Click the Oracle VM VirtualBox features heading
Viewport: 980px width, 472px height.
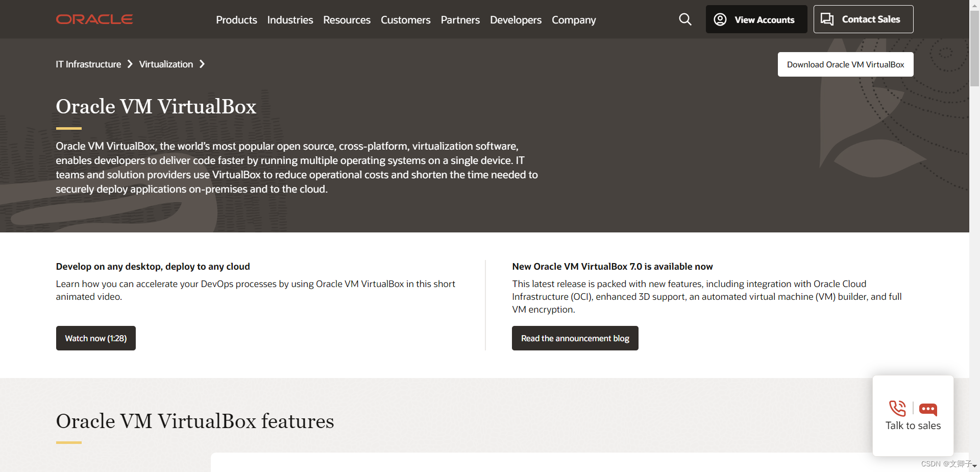(195, 421)
